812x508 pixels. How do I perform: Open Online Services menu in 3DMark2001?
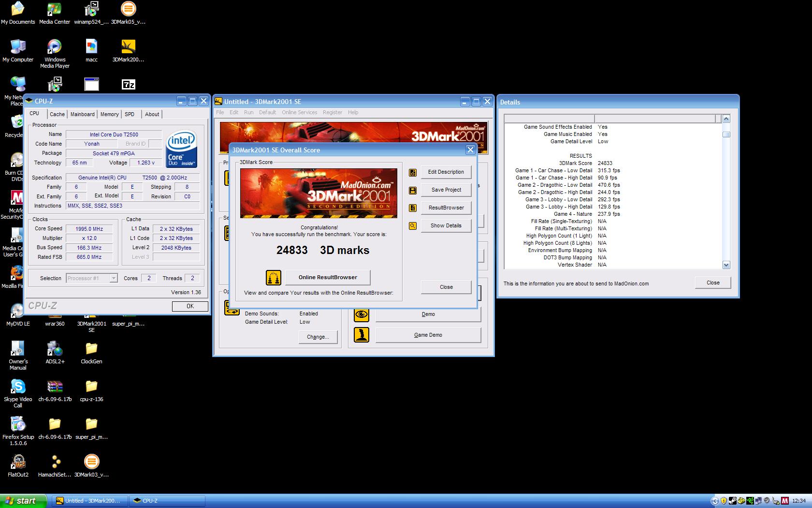tap(300, 112)
